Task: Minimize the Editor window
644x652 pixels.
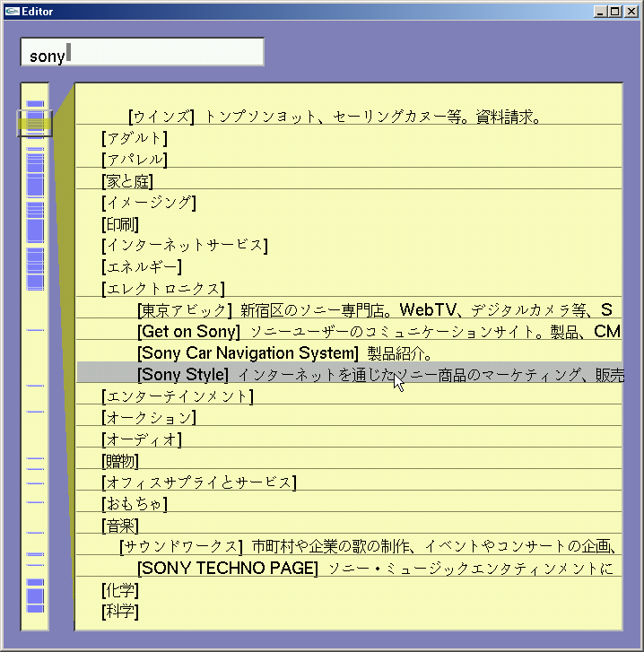Action: (x=599, y=12)
